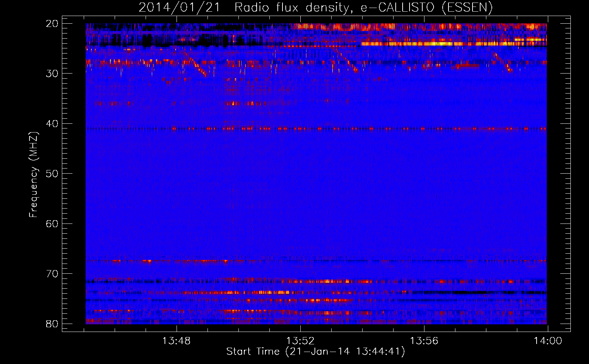Click the '13:56' time tick label
This screenshot has height=364, width=589.
coord(424,341)
